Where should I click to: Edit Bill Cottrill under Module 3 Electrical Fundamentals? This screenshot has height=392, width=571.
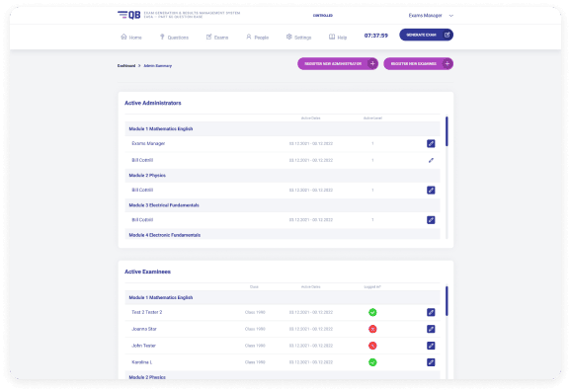point(431,220)
